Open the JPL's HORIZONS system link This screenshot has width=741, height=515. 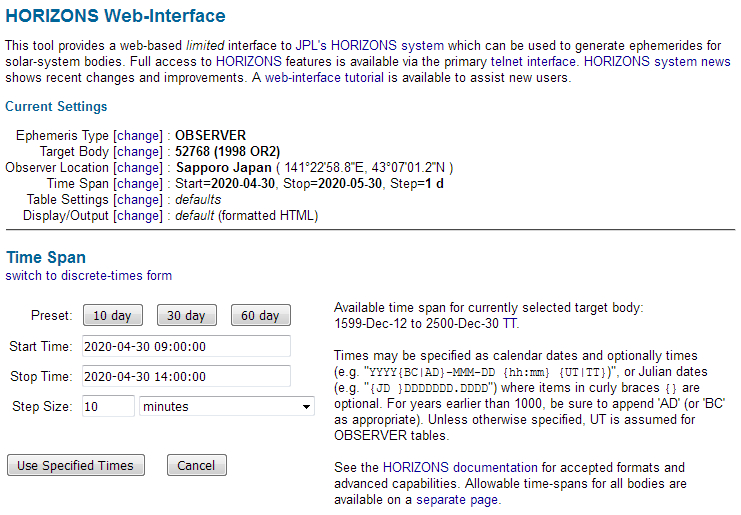click(x=370, y=46)
